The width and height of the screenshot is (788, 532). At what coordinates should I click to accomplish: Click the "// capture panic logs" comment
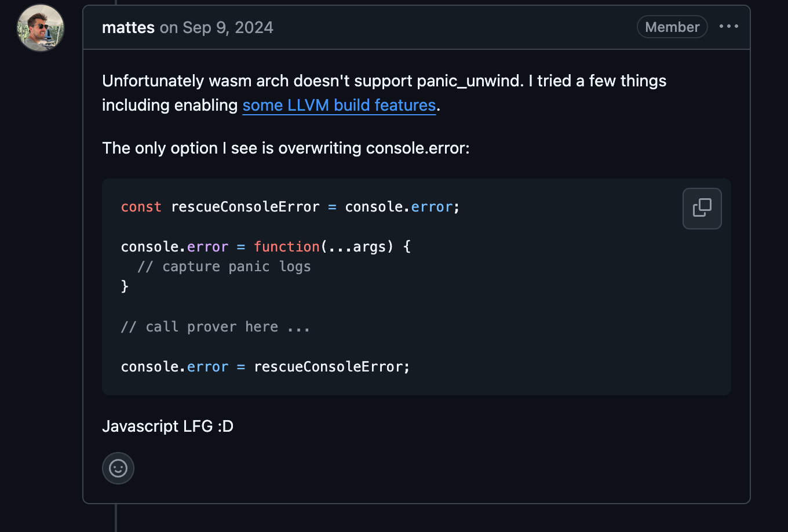[224, 267]
